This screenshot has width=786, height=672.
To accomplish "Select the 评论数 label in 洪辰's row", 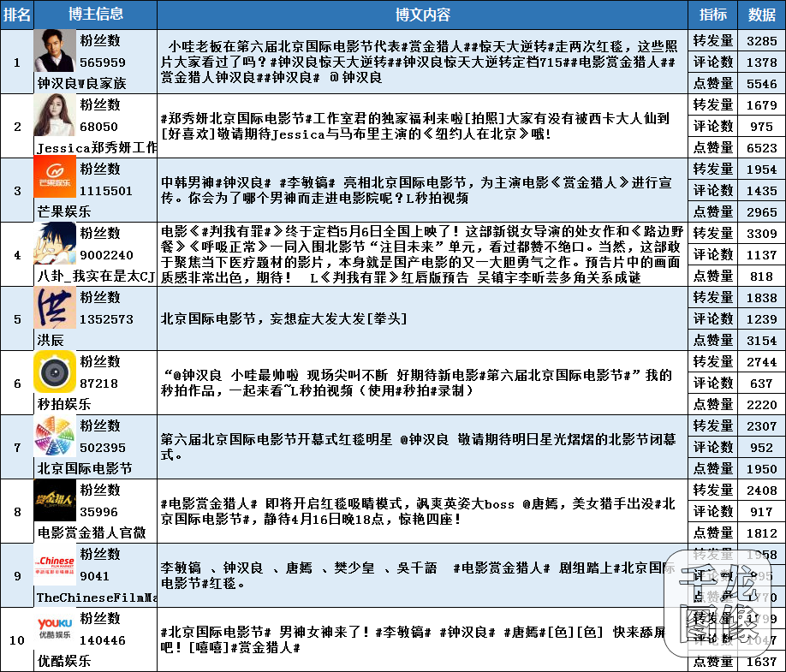I will pyautogui.click(x=713, y=318).
